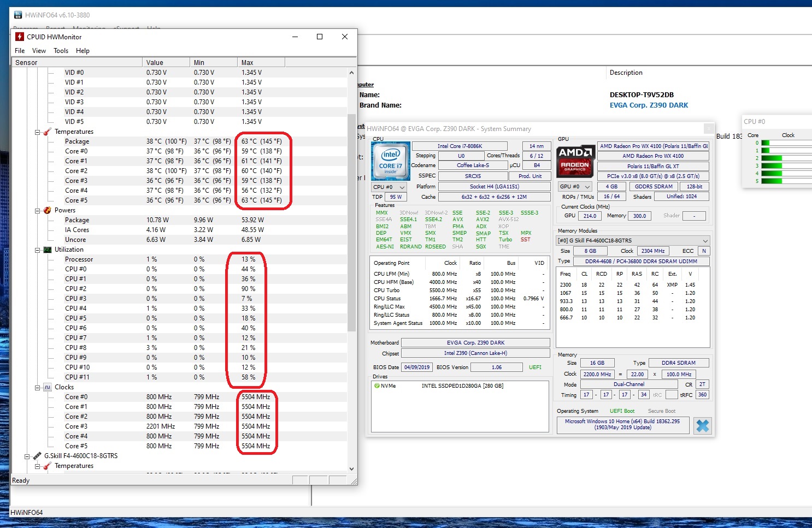This screenshot has width=812, height=528.
Task: Click the Intel Z390 (Cannon Lake-H) chipset field
Action: (475, 353)
